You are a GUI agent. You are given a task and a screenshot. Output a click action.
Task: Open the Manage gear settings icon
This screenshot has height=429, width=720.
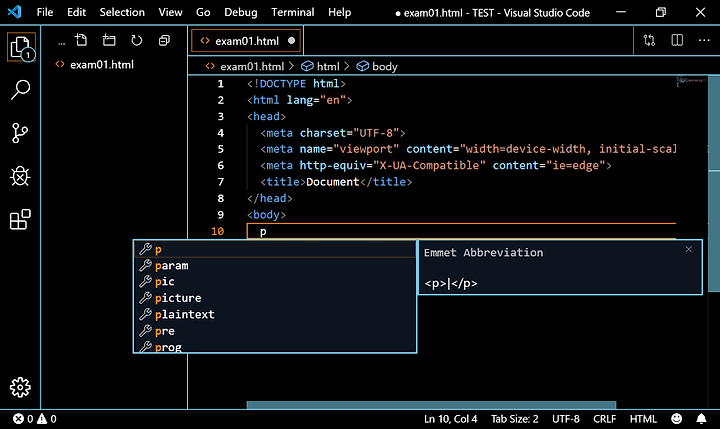[x=20, y=388]
